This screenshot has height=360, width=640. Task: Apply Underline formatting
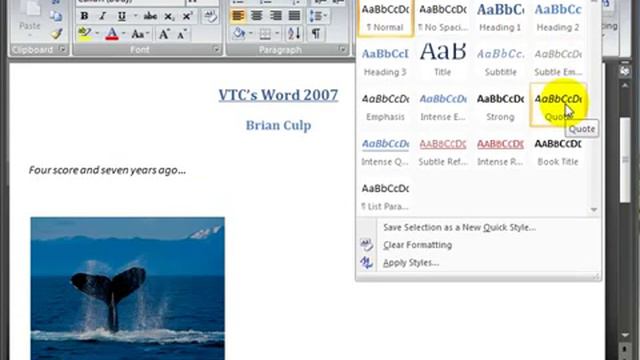(121, 16)
